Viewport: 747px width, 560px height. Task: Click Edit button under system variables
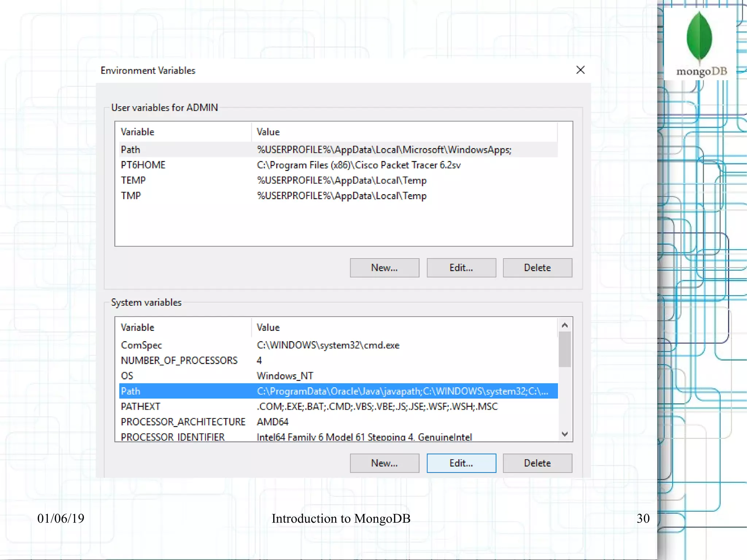point(461,463)
